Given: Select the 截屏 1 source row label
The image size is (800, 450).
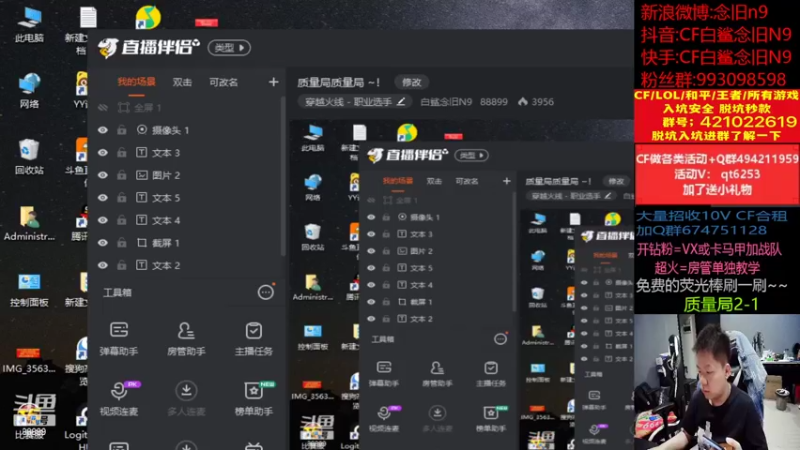Looking at the screenshot, I should tap(166, 243).
